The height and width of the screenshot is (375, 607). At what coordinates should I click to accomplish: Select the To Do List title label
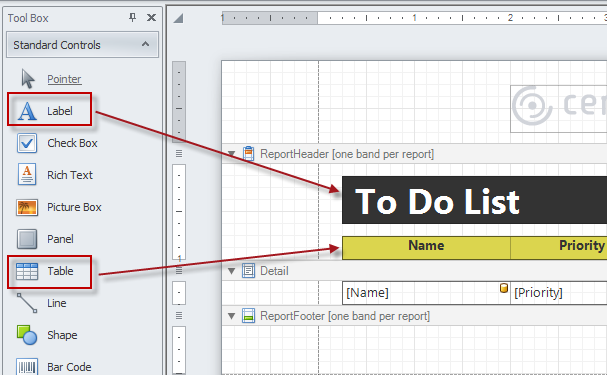click(474, 200)
